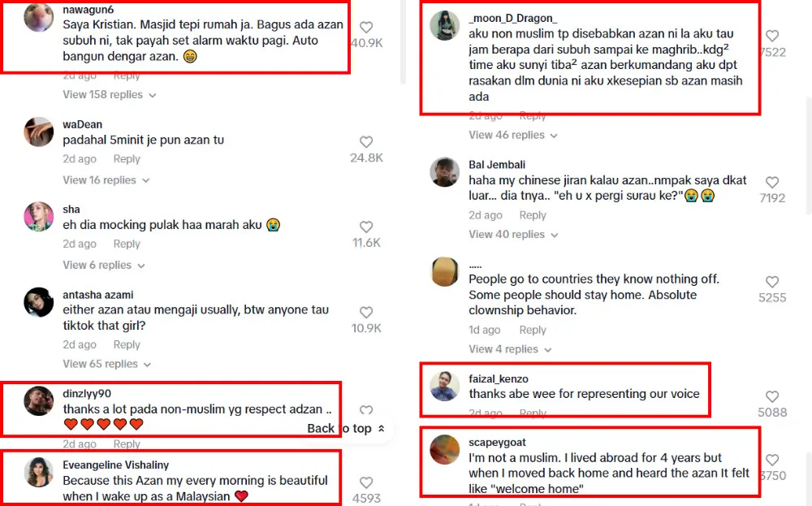Click Back to top button

pos(346,428)
